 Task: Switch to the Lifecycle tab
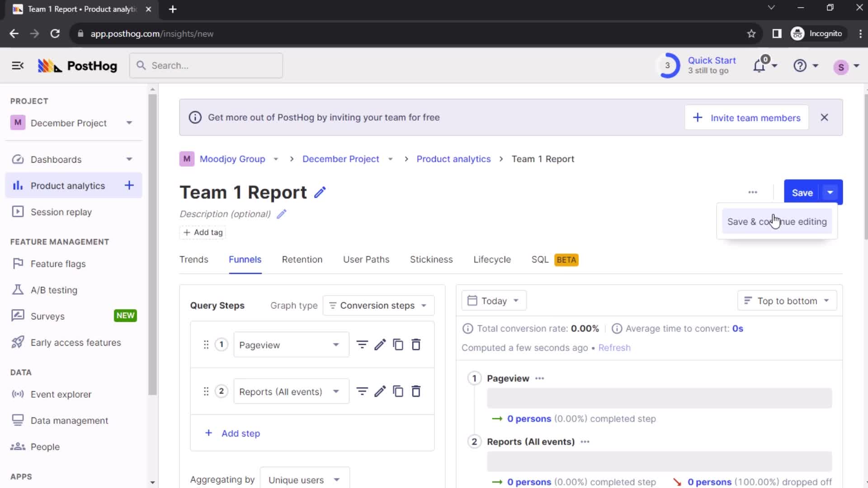tap(492, 259)
